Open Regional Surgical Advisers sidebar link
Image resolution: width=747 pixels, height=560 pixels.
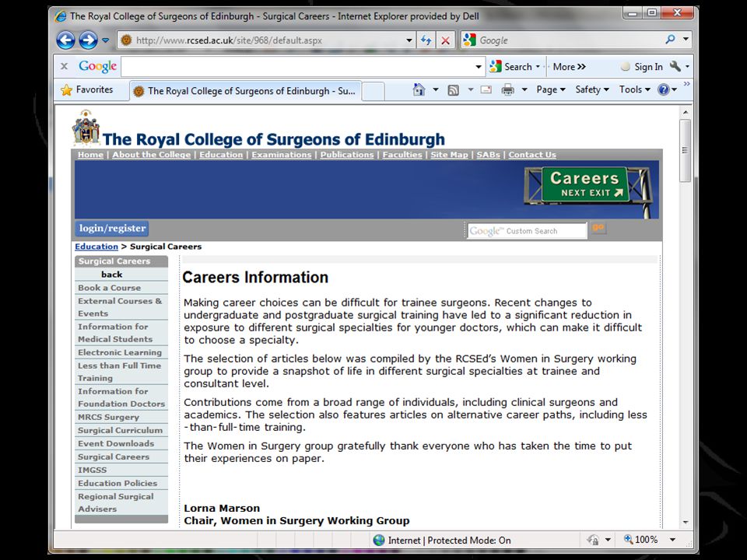[116, 502]
